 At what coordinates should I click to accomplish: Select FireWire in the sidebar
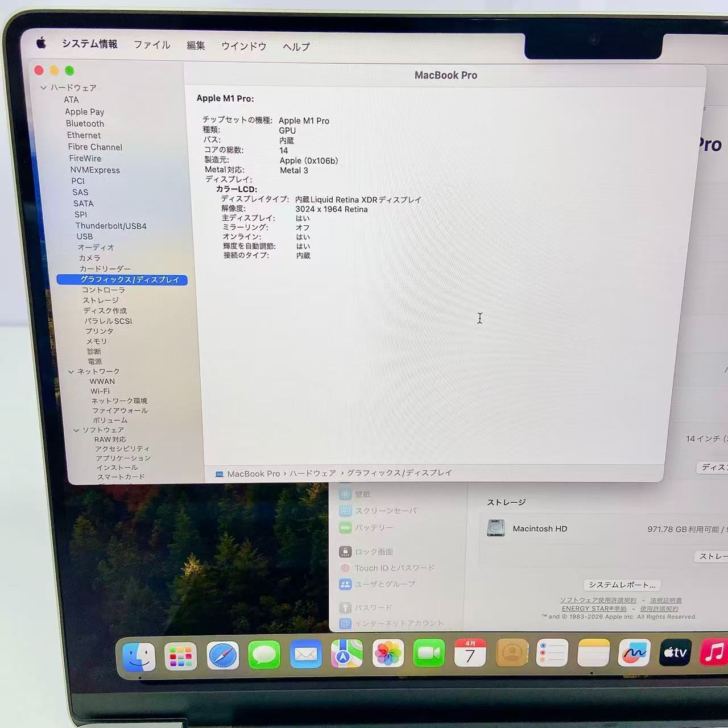(x=85, y=159)
